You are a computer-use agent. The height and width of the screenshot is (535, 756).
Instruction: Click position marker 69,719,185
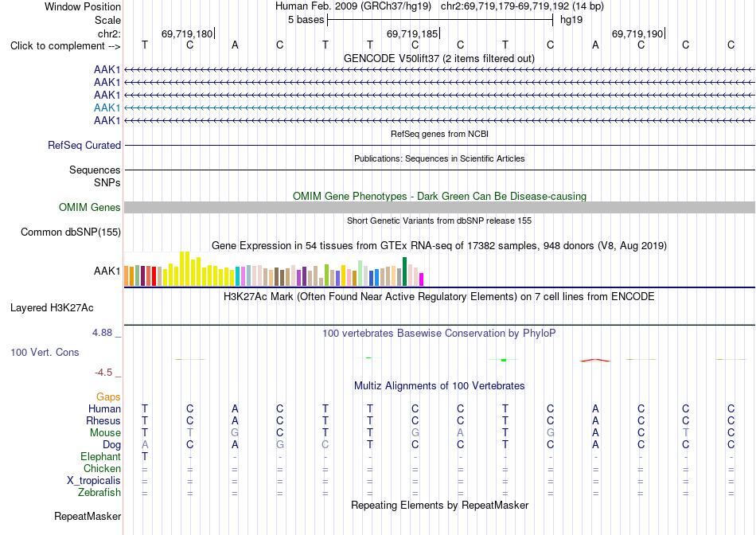pyautogui.click(x=412, y=33)
